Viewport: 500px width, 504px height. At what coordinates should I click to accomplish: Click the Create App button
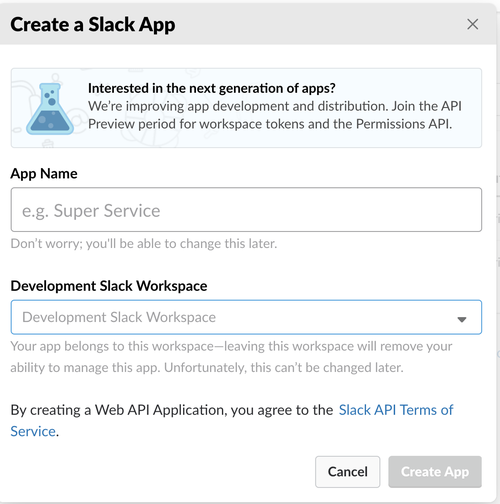pyautogui.click(x=435, y=472)
